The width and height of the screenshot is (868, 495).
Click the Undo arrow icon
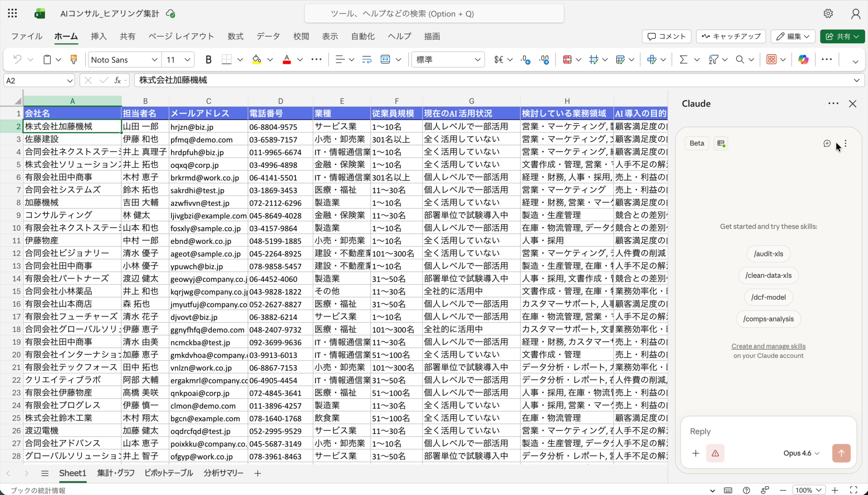coord(17,59)
